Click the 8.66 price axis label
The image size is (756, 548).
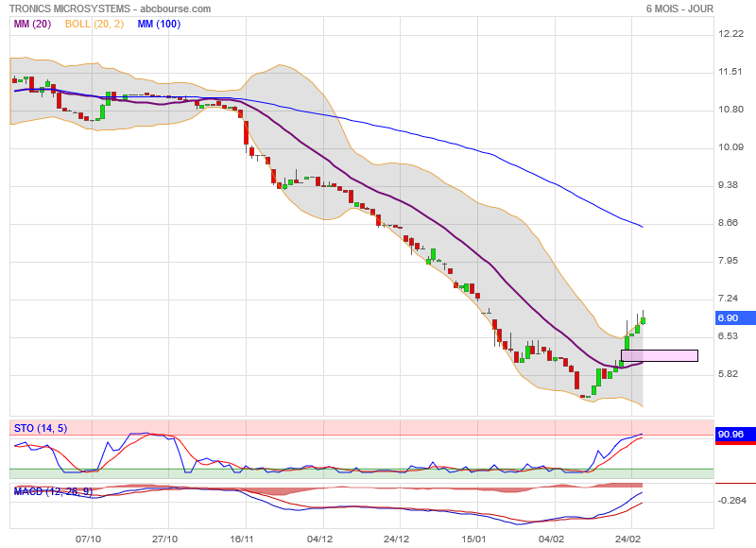[x=728, y=223]
